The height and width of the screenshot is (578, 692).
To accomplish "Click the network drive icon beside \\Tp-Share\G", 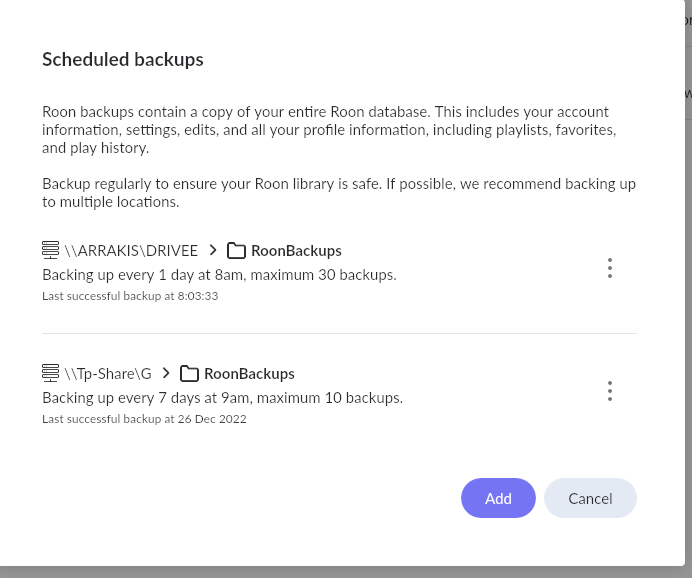I will [50, 373].
